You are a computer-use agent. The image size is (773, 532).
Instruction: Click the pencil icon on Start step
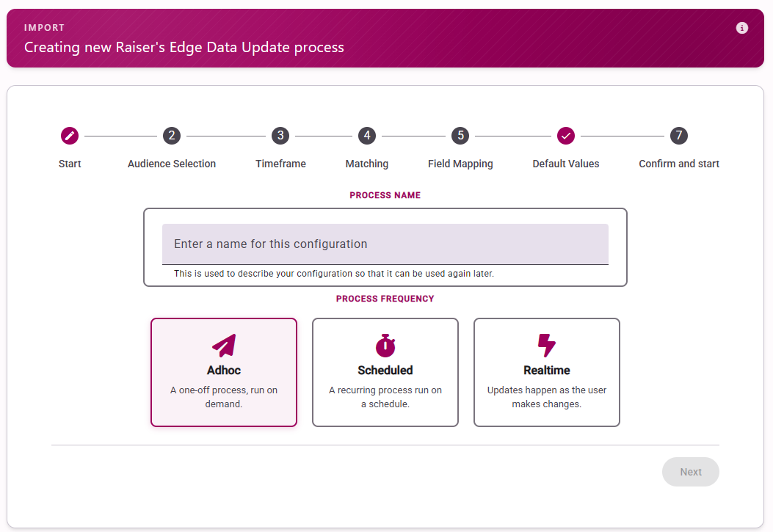(70, 136)
